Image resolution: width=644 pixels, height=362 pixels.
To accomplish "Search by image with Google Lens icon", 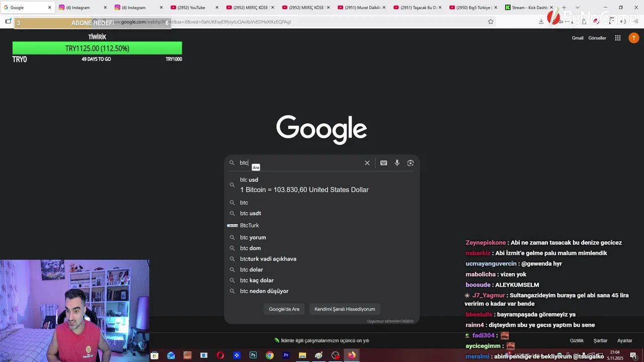I will point(411,163).
